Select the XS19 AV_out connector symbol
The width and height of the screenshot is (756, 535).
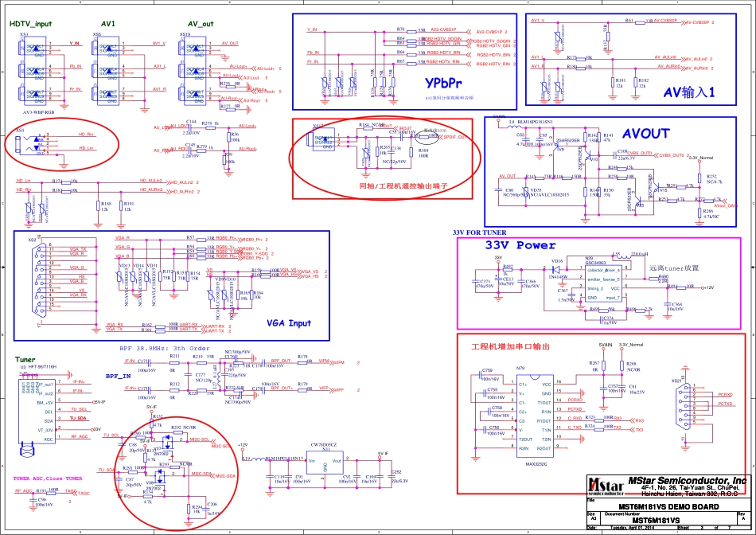click(x=194, y=69)
